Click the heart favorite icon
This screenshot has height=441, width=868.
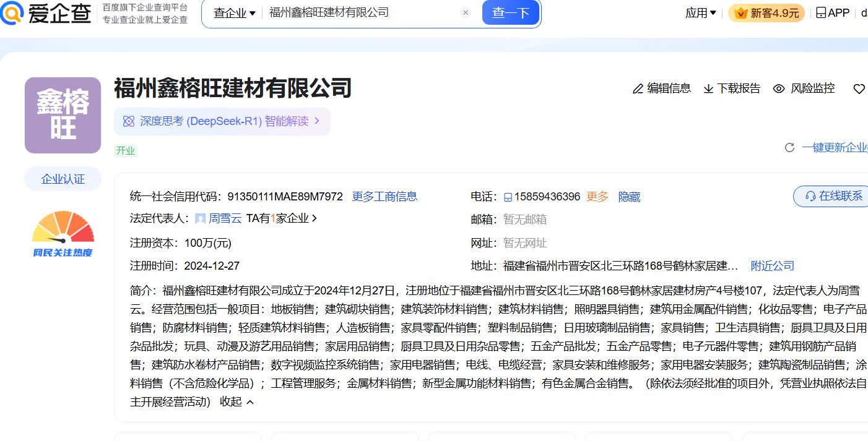(859, 89)
